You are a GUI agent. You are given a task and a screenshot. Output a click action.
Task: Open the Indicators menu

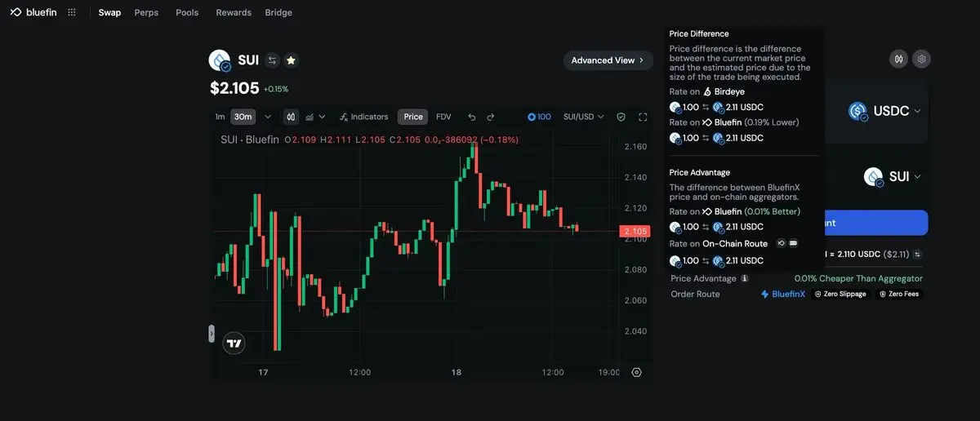[x=363, y=117]
